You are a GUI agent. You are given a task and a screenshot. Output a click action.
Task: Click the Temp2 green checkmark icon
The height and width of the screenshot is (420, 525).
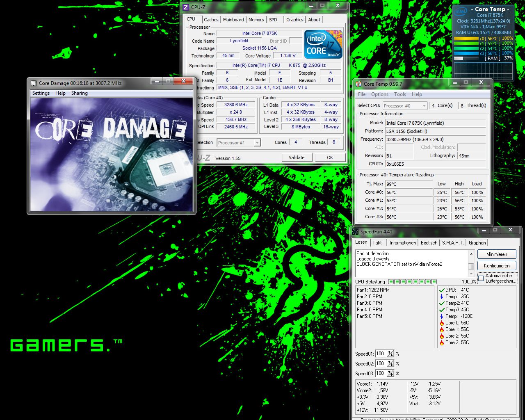442,303
